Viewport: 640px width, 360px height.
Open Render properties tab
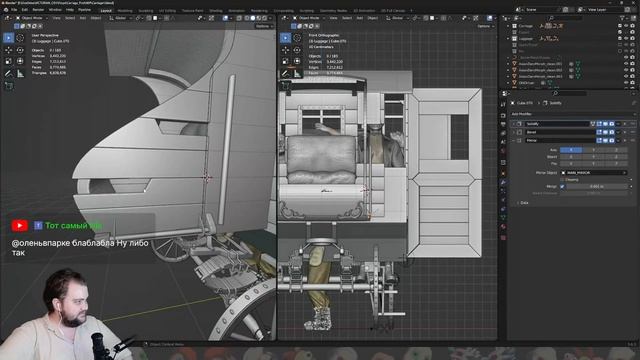coord(503,116)
